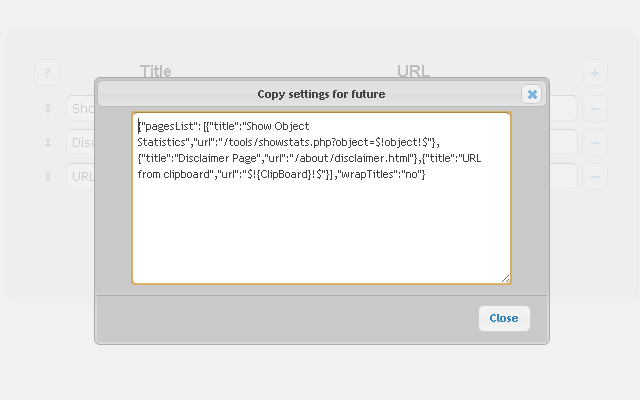Open help with the question mark button

pos(47,73)
